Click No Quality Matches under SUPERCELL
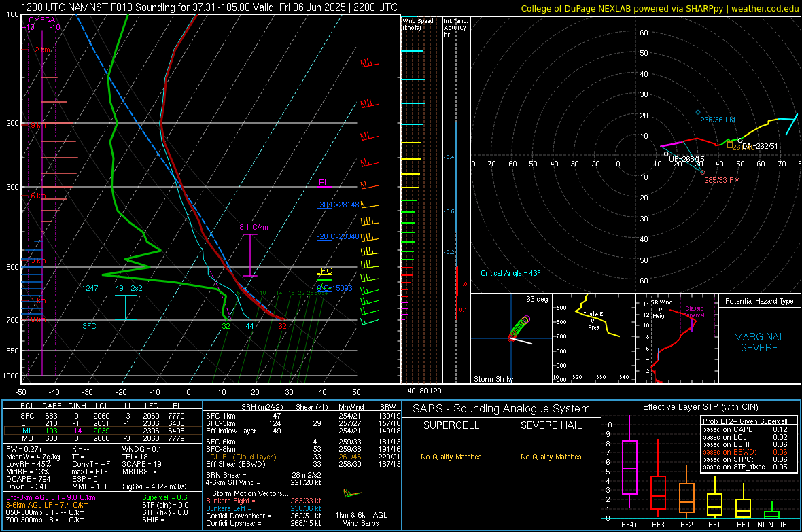This screenshot has width=802, height=532. [x=451, y=457]
